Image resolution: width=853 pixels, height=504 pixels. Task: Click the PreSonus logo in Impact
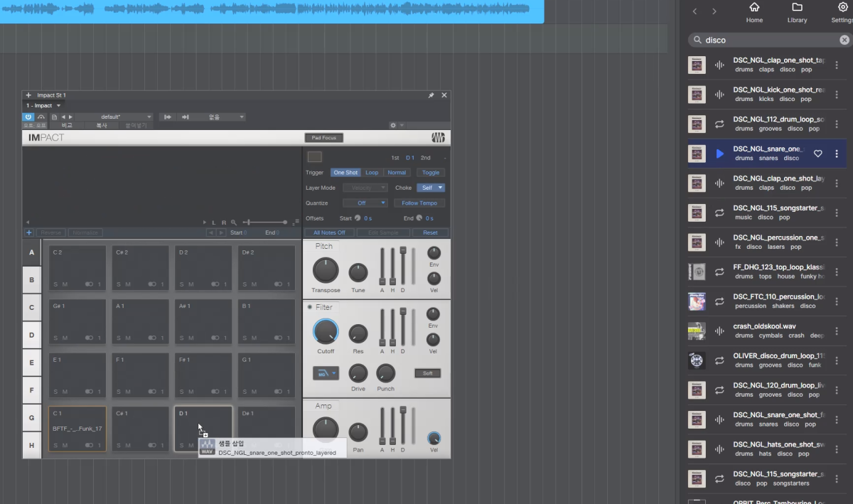tap(438, 137)
